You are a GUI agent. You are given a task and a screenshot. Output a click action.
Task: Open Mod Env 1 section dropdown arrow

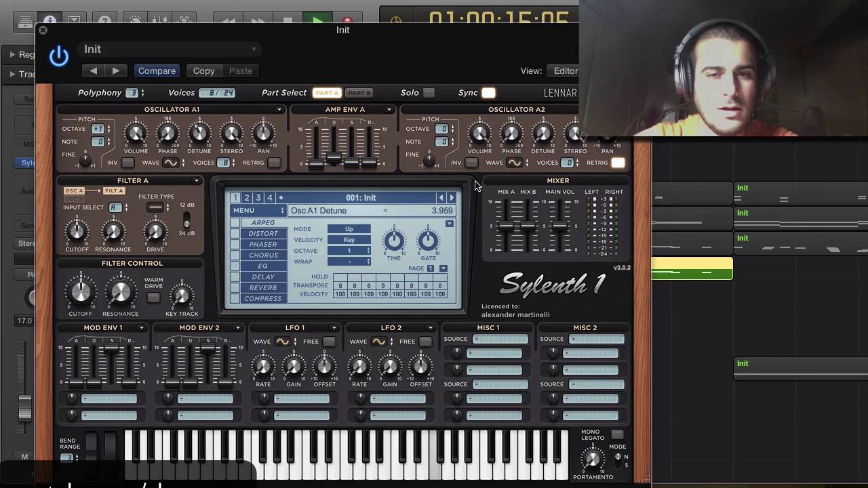(141, 328)
